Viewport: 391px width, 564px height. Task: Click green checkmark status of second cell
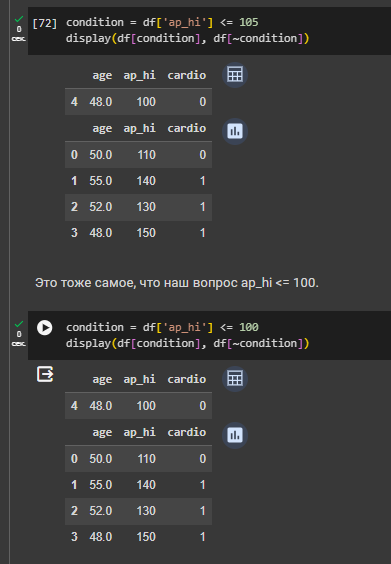19,324
